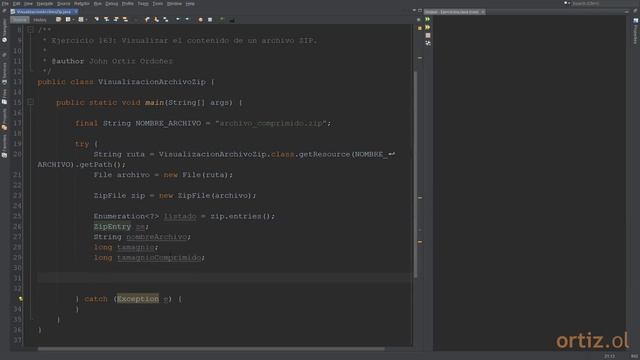Close the Output window tab

pos(482,12)
